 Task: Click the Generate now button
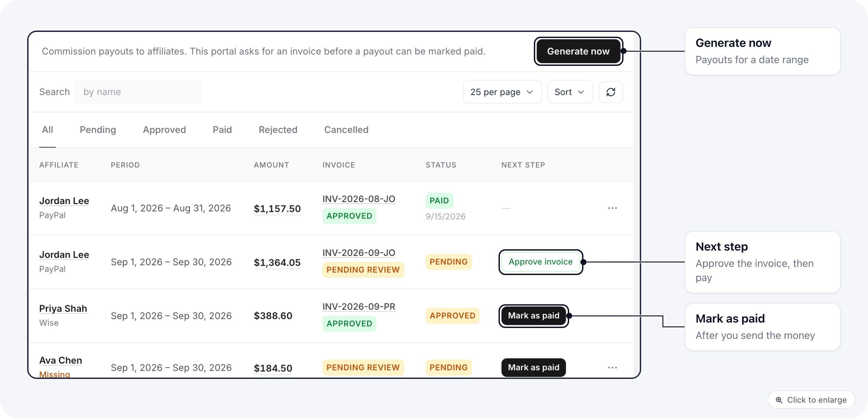(578, 51)
